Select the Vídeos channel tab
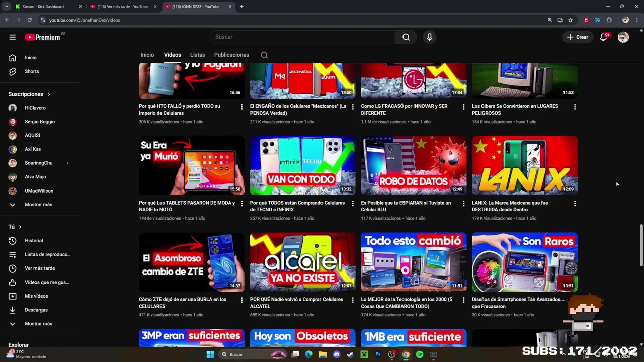 172,55
